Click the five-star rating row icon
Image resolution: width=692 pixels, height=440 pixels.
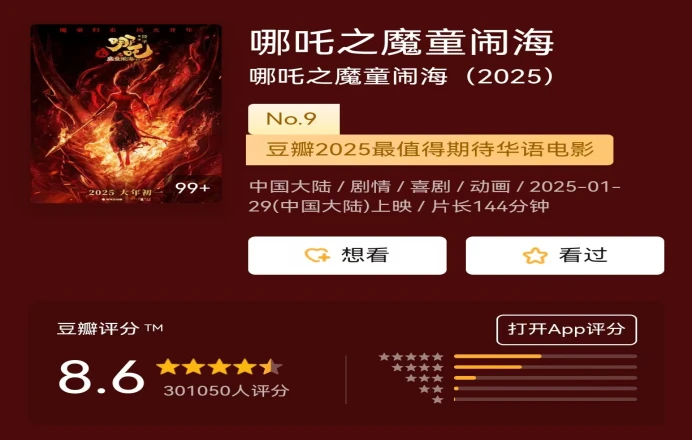(x=411, y=357)
